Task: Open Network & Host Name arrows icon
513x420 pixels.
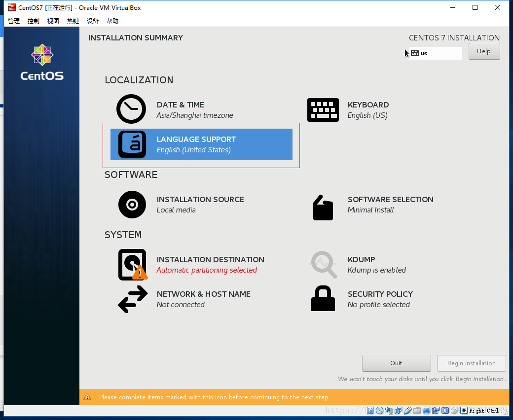Action: point(133,299)
